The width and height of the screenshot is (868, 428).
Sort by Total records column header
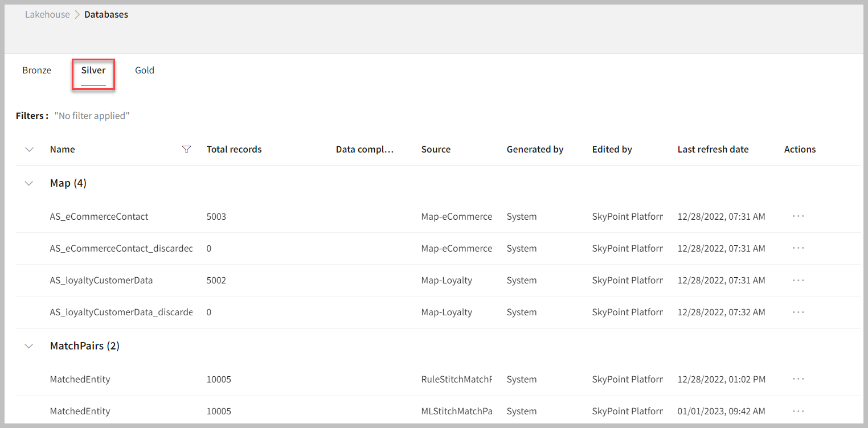pos(234,150)
